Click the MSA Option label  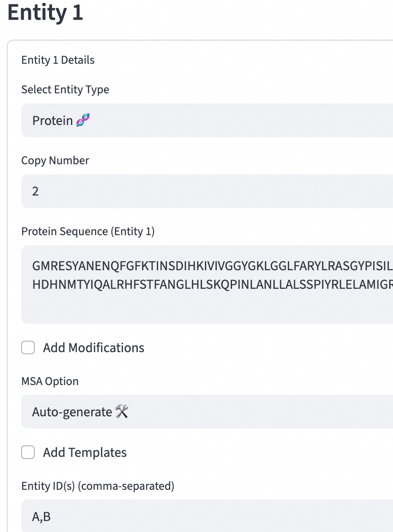(50, 381)
